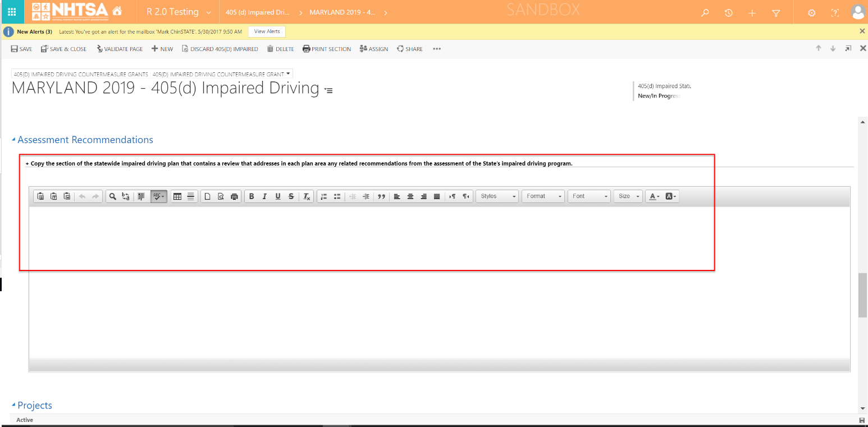Insert a table in the editor
The image size is (868, 427).
pos(177,196)
